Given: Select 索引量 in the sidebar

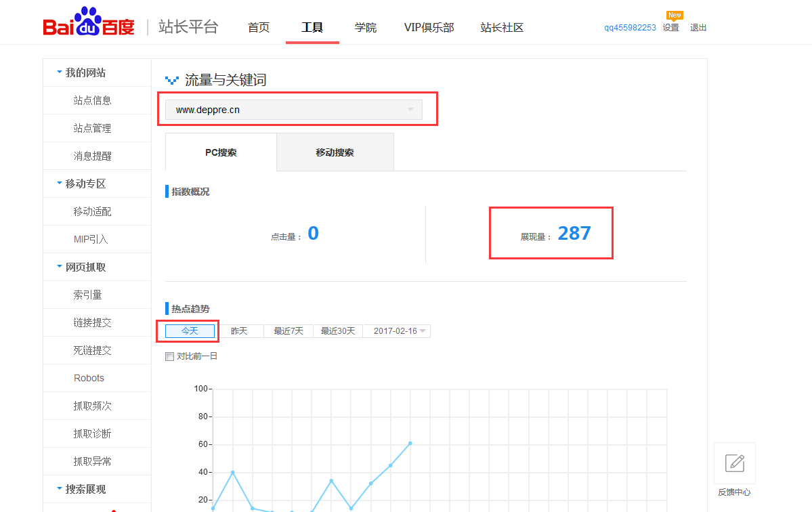Looking at the screenshot, I should [89, 295].
